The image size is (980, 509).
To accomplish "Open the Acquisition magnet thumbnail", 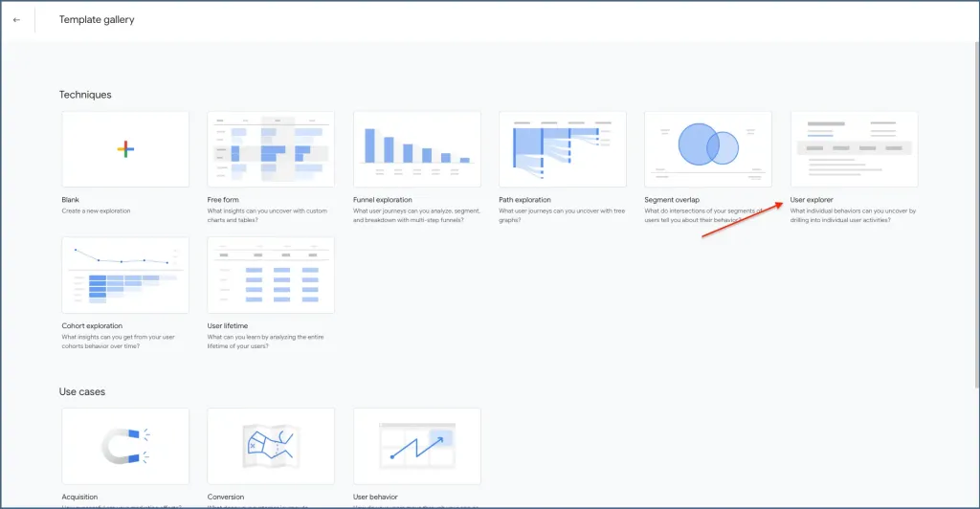I will pyautogui.click(x=125, y=446).
